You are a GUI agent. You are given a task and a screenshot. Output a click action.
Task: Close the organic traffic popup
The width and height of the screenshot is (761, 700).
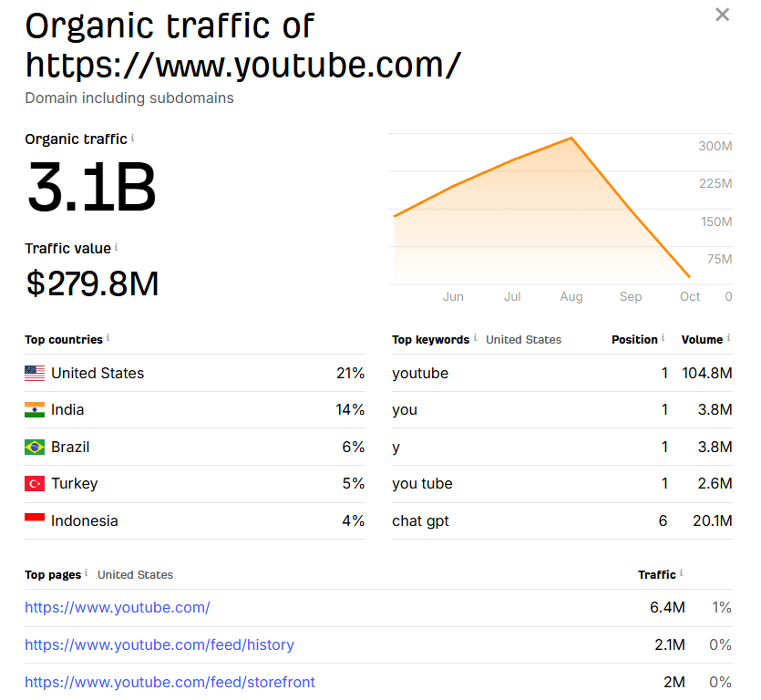click(x=722, y=15)
